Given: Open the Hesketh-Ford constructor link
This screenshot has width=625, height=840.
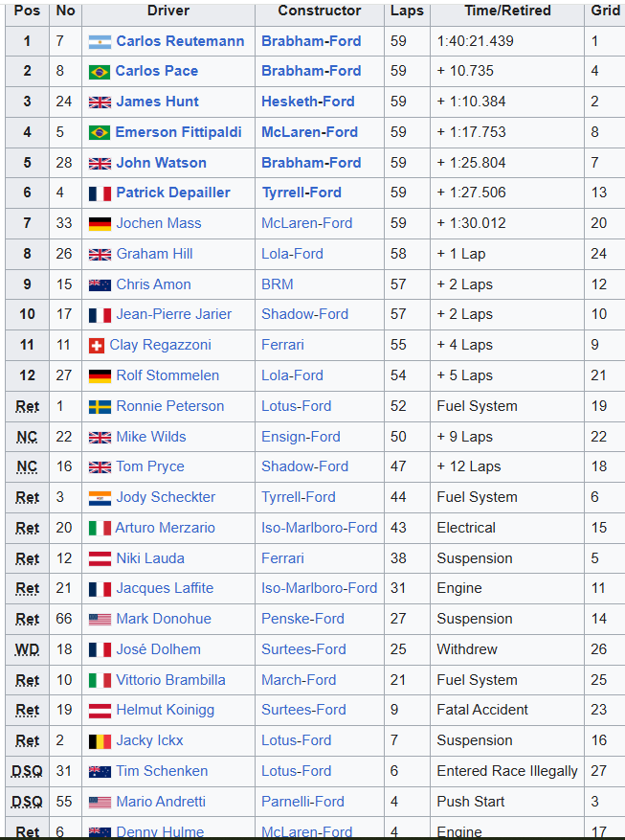Looking at the screenshot, I should (308, 102).
